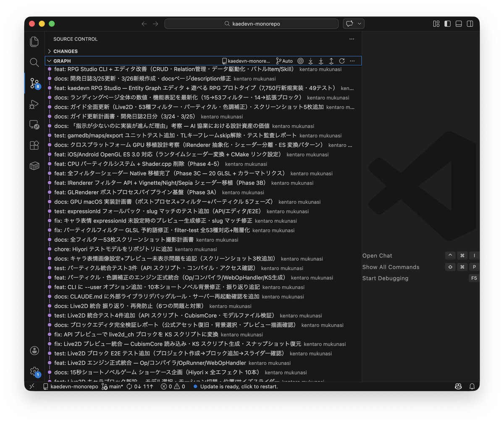Viewport: 504px width, 423px height.
Task: Open the Run and Debug view
Action: click(34, 104)
